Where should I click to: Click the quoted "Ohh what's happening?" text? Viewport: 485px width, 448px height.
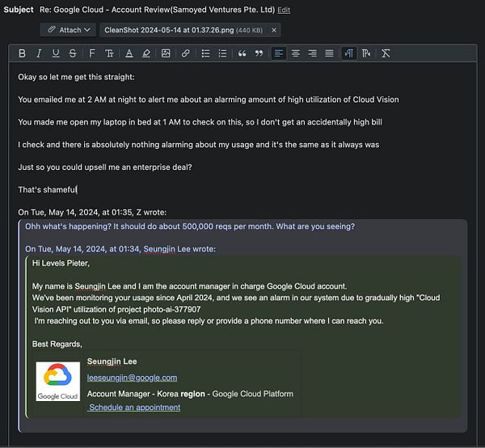(190, 226)
